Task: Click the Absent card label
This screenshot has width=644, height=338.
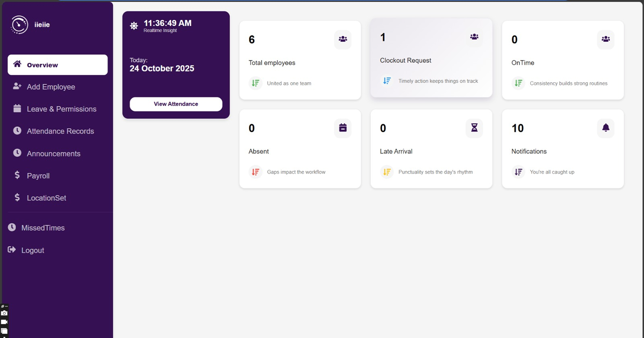Action: tap(258, 151)
